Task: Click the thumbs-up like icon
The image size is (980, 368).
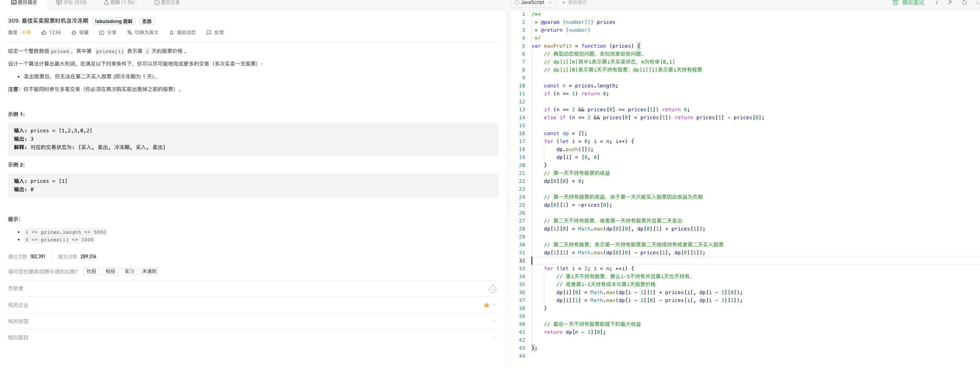Action: click(x=44, y=33)
